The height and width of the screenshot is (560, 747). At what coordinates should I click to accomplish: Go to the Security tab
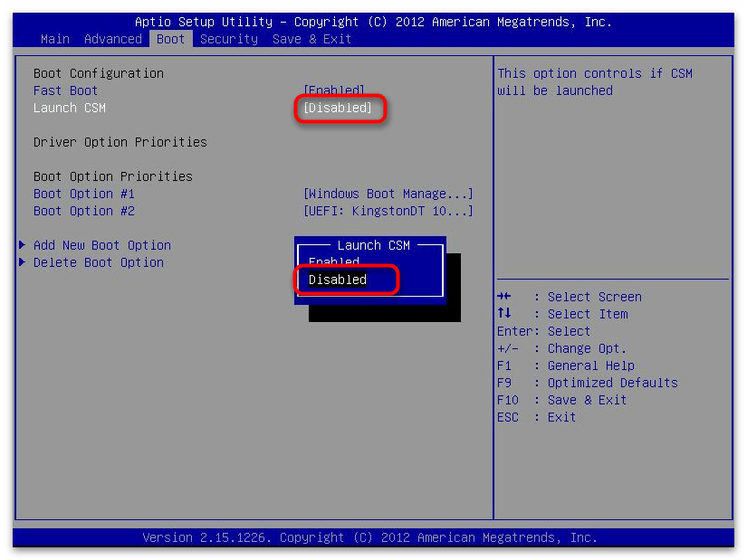click(228, 39)
